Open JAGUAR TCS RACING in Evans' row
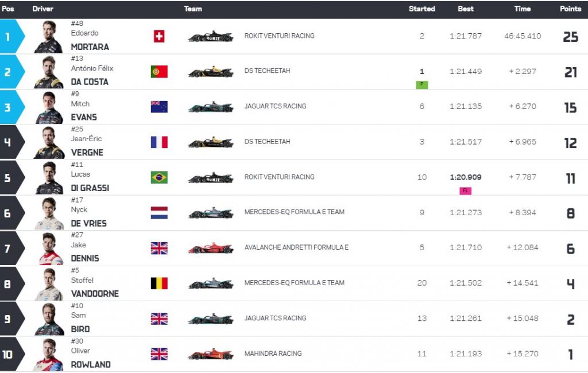588x373 pixels. point(275,106)
